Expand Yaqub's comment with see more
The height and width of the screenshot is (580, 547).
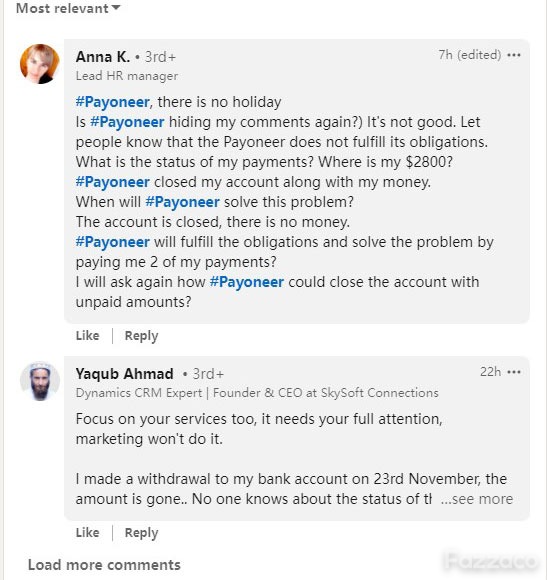477,499
